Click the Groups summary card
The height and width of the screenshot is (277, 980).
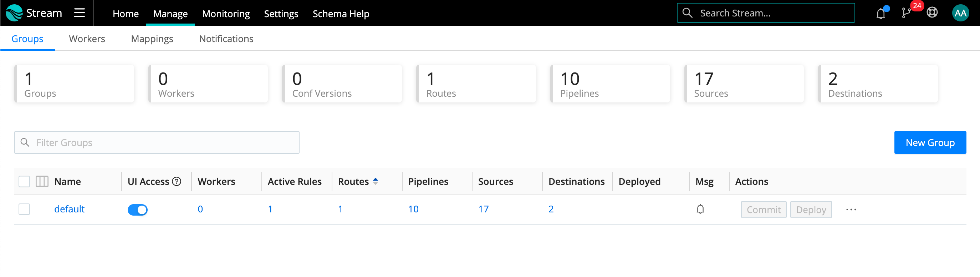coord(74,84)
